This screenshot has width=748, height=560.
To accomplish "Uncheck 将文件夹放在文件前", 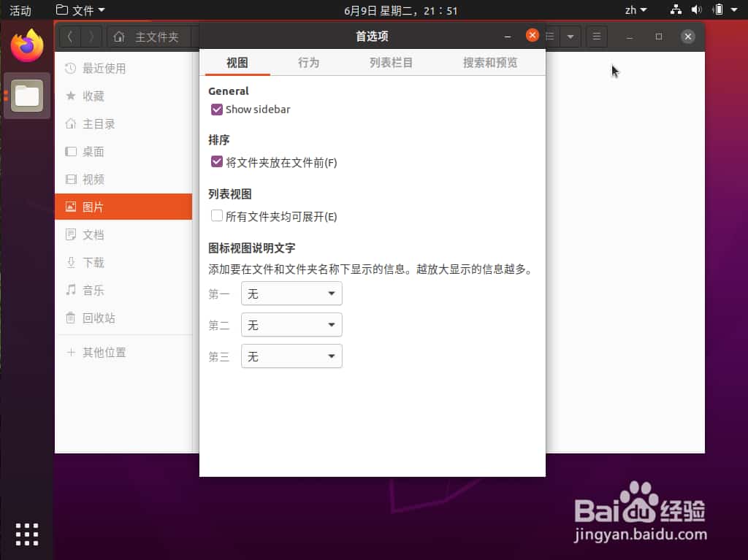I will 216,161.
